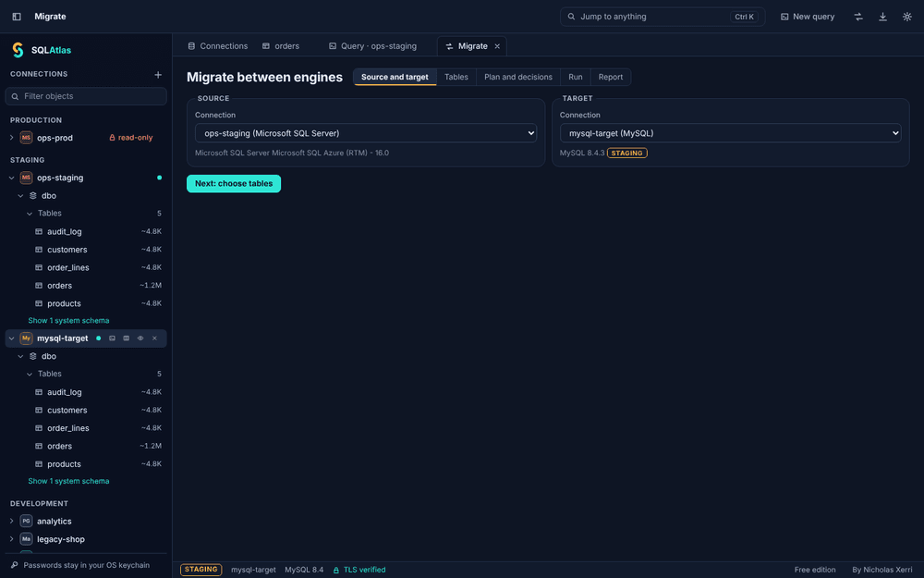Click the Free edition text
Image resolution: width=924 pixels, height=578 pixels.
click(x=814, y=570)
